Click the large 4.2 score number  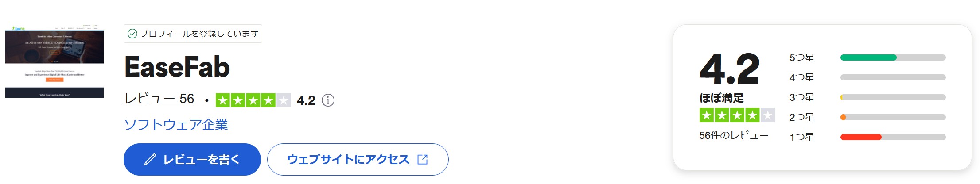point(730,69)
